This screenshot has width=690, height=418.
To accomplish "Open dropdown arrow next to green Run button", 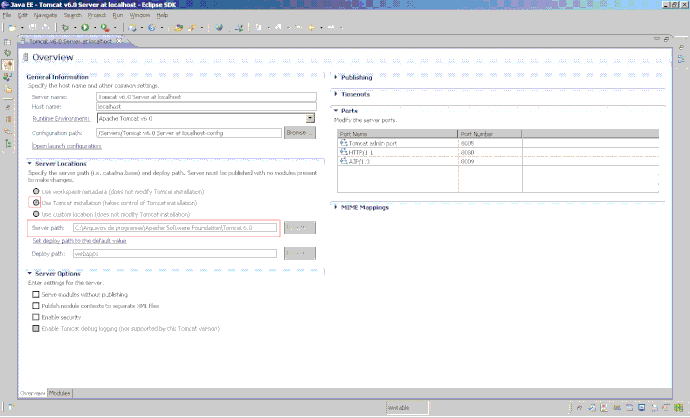I will point(95,28).
